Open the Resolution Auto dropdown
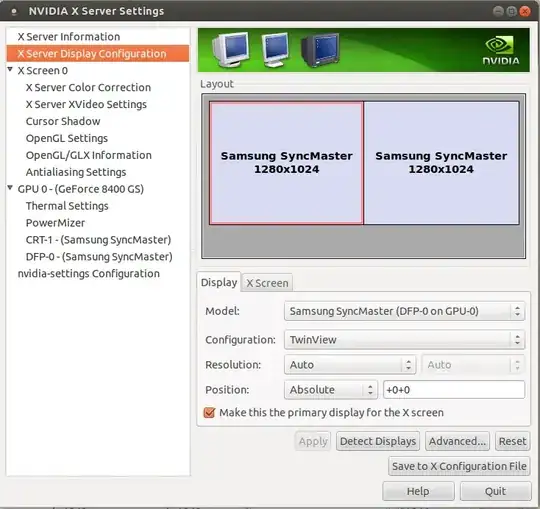The height and width of the screenshot is (509, 540). [x=350, y=365]
